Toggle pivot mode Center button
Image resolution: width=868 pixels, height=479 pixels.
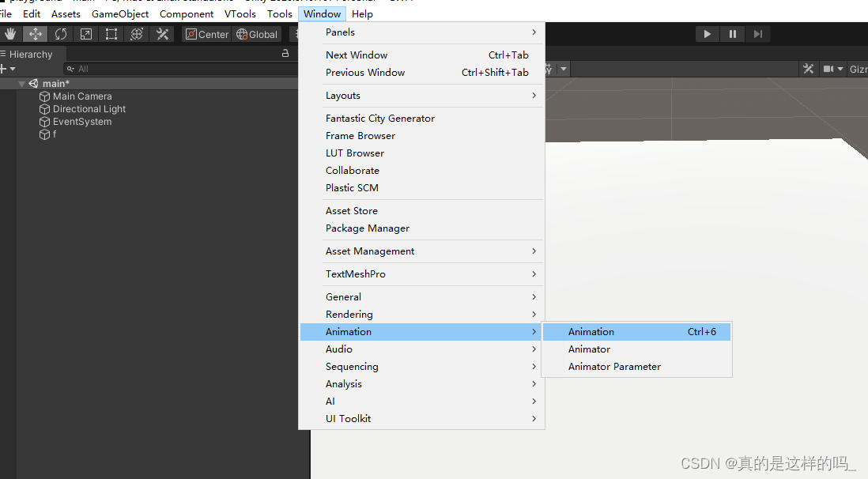[207, 34]
